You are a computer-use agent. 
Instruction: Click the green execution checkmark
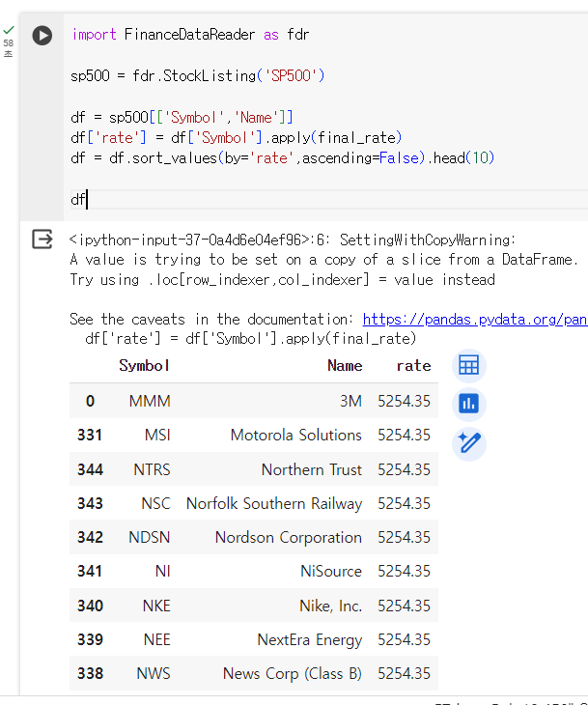click(x=9, y=30)
